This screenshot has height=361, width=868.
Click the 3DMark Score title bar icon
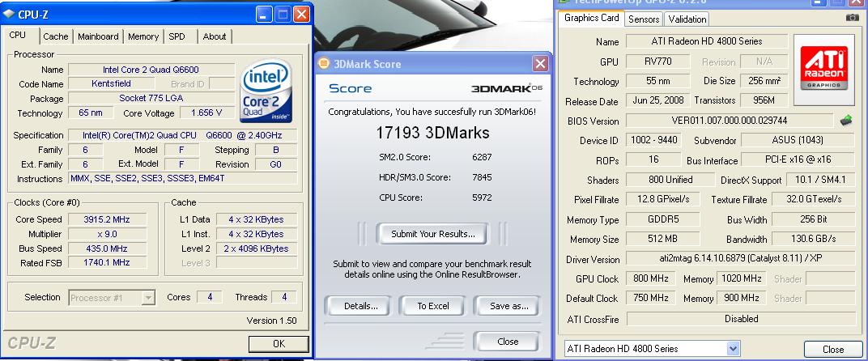pyautogui.click(x=324, y=63)
